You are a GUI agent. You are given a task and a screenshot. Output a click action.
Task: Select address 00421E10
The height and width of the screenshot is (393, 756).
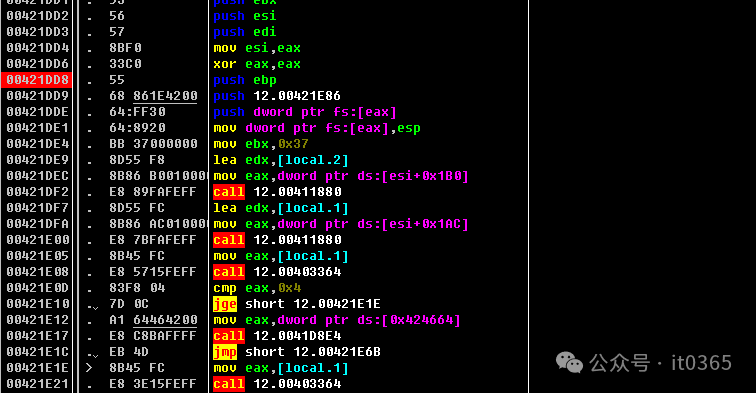tap(37, 304)
